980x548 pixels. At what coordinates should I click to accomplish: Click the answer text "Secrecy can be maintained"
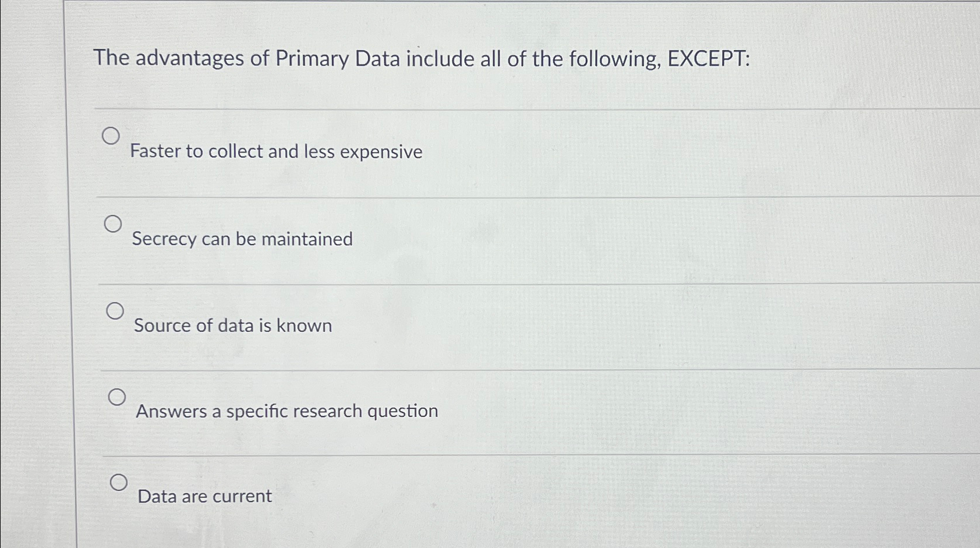(x=242, y=239)
